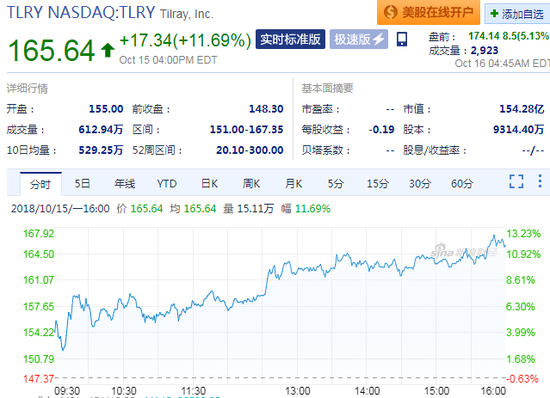Select the 周K chart tab
This screenshot has width=550, height=398.
[251, 183]
